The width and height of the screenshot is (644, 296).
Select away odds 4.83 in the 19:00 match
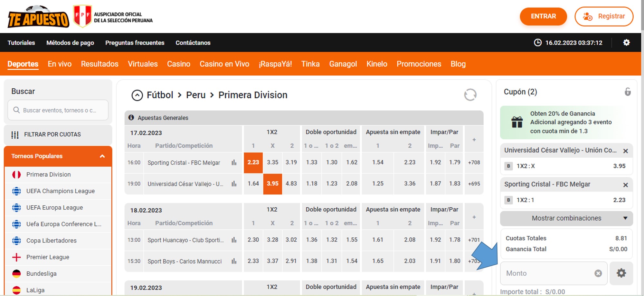click(x=291, y=184)
